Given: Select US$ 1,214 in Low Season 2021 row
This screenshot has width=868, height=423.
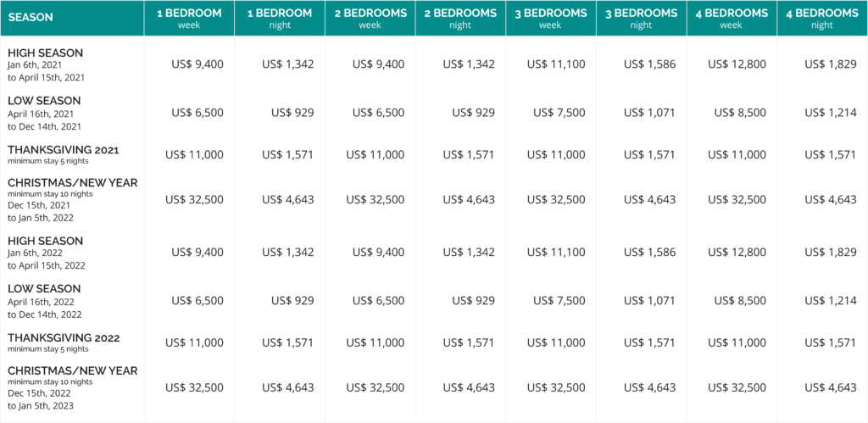Looking at the screenshot, I should (831, 113).
